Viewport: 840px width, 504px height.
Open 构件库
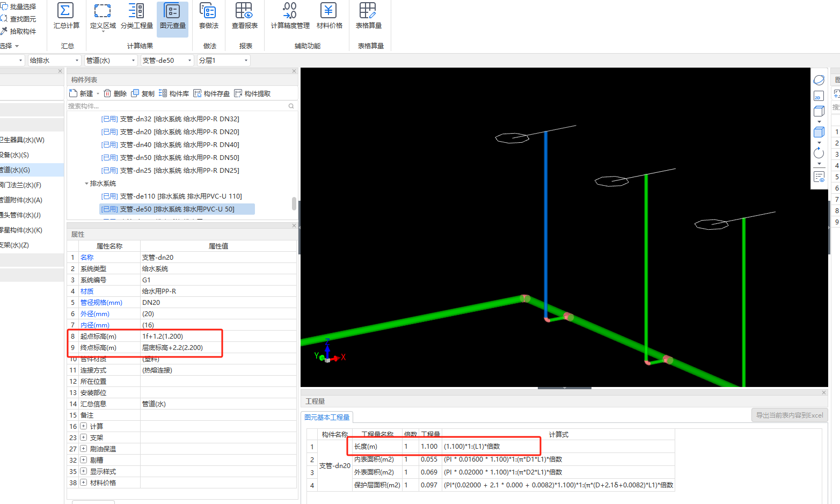pyautogui.click(x=174, y=93)
